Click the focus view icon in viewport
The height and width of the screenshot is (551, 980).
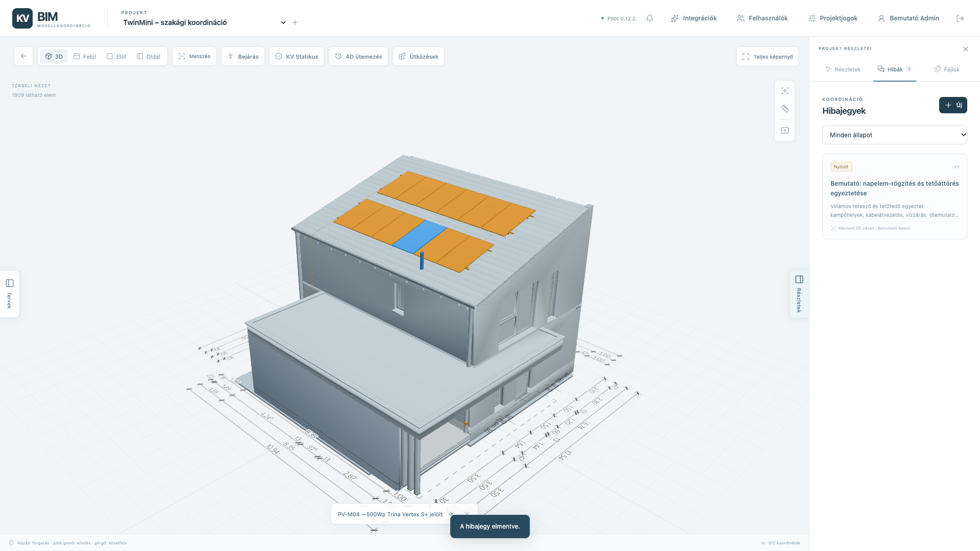click(785, 91)
